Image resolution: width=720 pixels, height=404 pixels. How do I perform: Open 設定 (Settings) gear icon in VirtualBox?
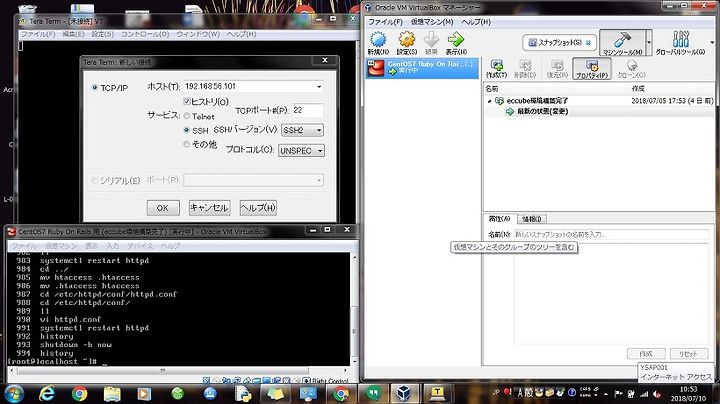coord(406,43)
